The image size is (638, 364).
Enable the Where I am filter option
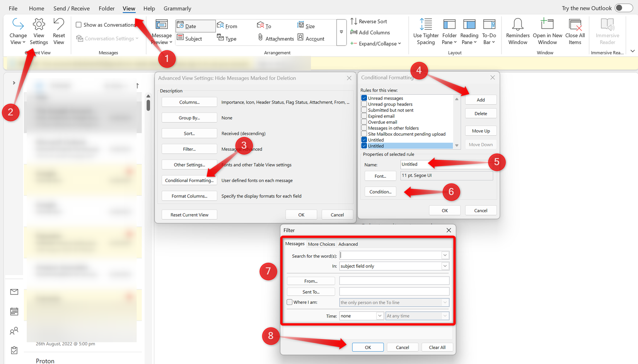pos(289,302)
